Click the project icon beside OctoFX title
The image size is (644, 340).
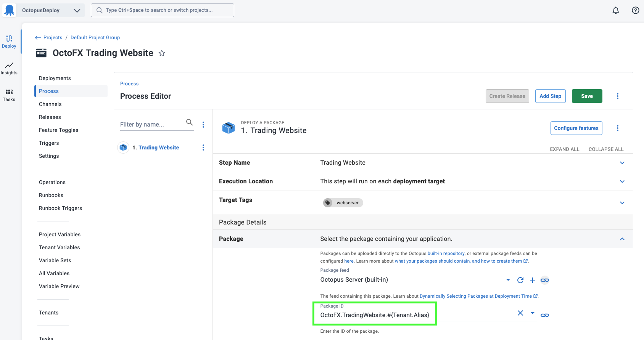pos(41,53)
